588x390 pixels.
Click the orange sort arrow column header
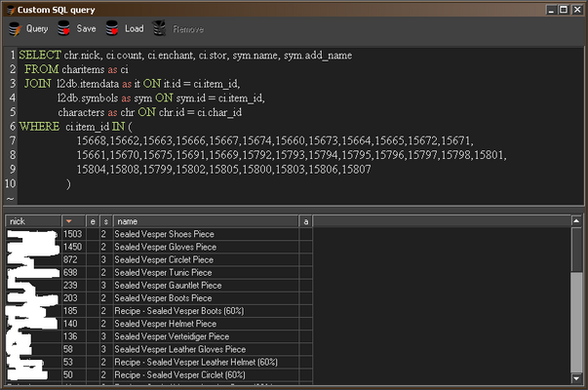click(x=73, y=221)
